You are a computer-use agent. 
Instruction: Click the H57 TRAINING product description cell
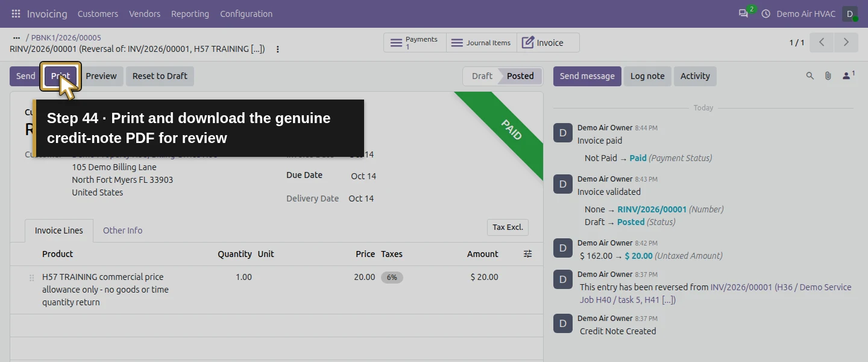tap(105, 290)
